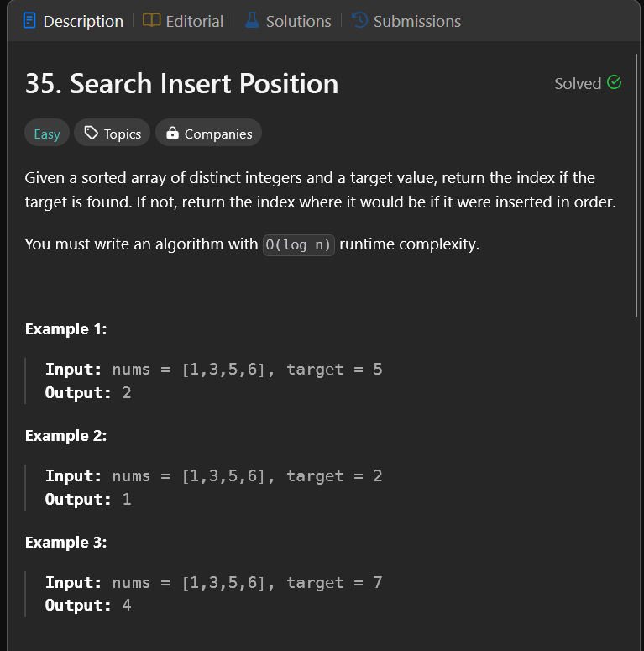
Task: Switch to the Description tab label
Action: [x=82, y=21]
